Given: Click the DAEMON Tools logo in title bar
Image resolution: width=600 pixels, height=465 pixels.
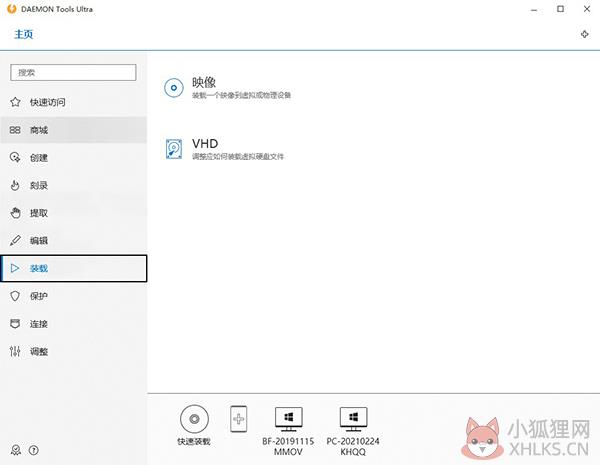Looking at the screenshot, I should tap(11, 9).
